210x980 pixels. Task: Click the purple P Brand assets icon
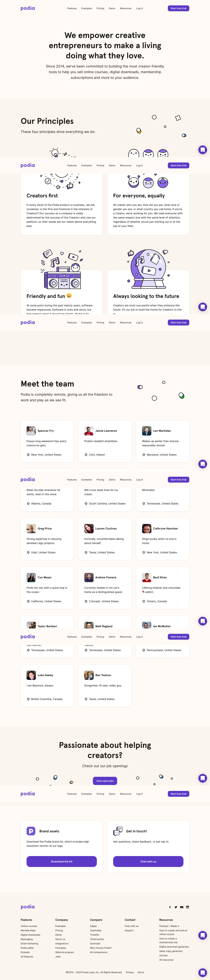click(31, 831)
